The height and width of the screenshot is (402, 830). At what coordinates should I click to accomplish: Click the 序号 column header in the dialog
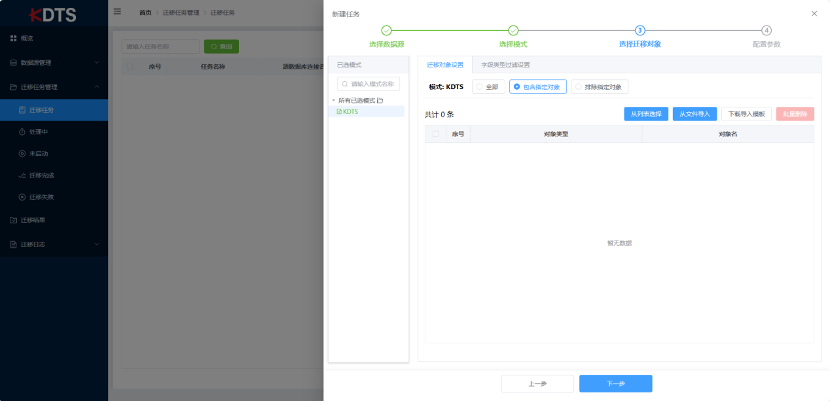458,135
